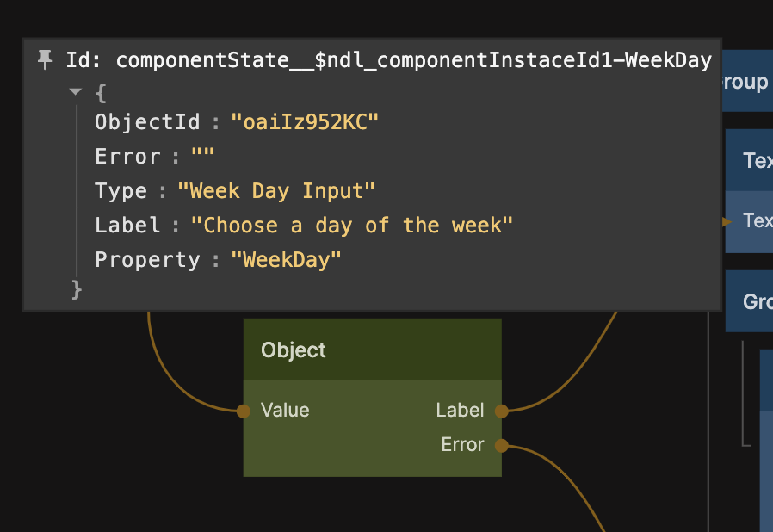Click the pin icon on the inspector popup
This screenshot has width=773, height=532.
45,59
